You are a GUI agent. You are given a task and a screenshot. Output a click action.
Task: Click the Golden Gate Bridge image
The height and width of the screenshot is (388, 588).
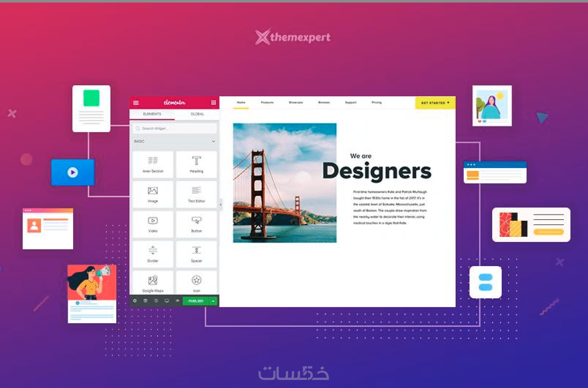284,183
